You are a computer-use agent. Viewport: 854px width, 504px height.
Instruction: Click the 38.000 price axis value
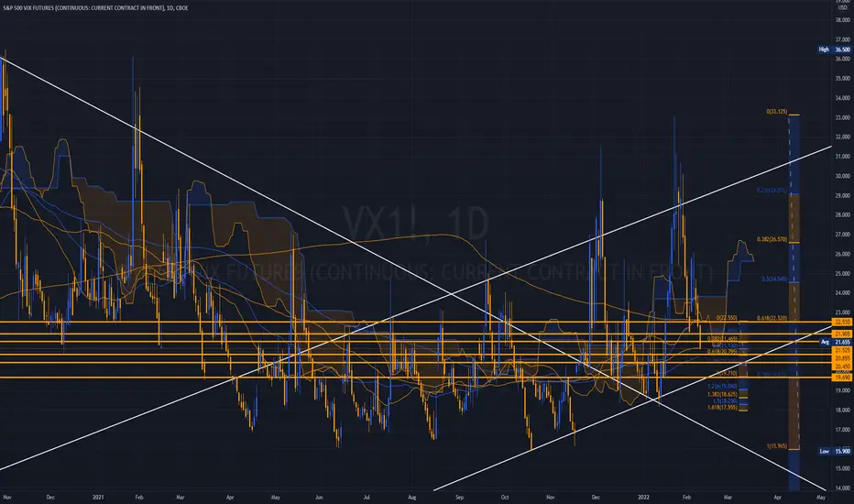click(x=843, y=20)
